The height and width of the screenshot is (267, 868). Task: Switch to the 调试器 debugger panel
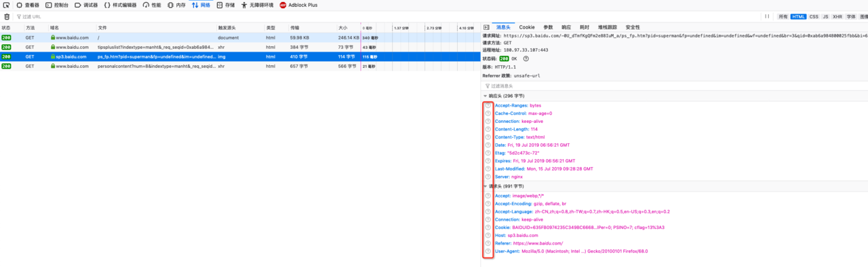click(x=86, y=5)
